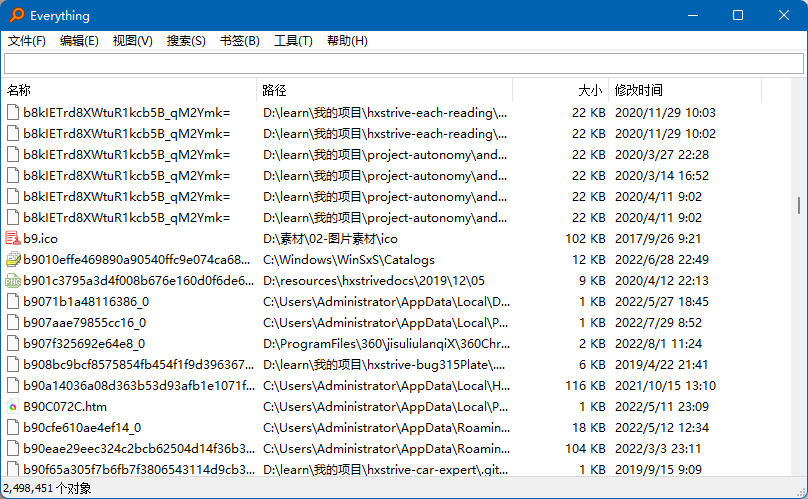Sort results by the 路径 column header
Screen dimensions: 808x499
[384, 90]
